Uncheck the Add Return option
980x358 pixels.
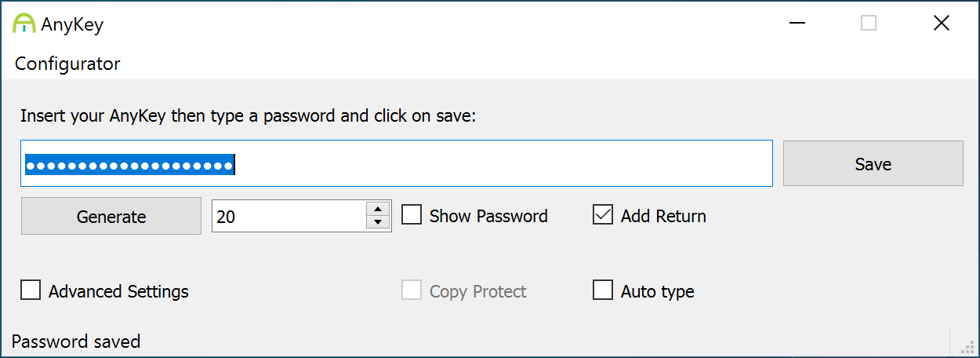[603, 215]
